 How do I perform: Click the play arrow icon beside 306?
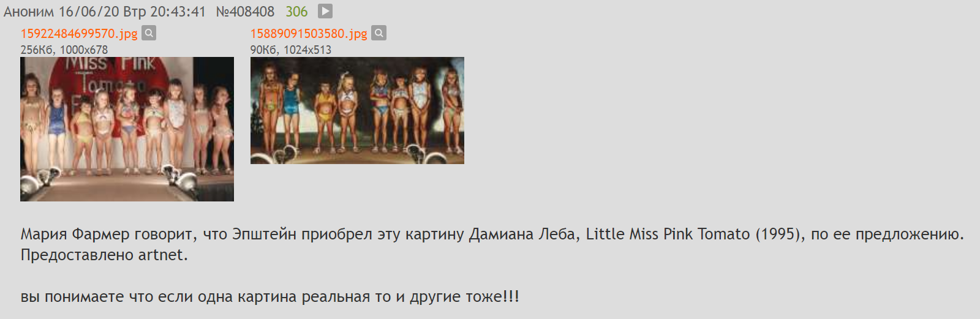click(x=325, y=11)
